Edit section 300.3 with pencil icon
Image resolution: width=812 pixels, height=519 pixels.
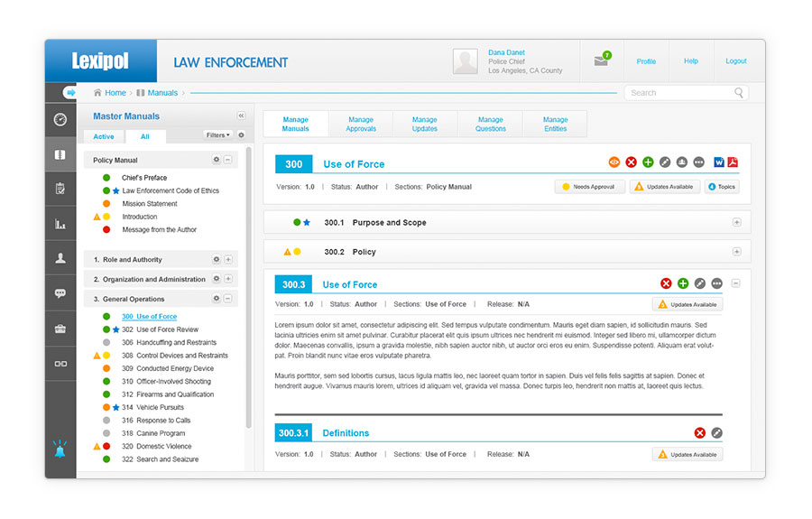point(699,283)
